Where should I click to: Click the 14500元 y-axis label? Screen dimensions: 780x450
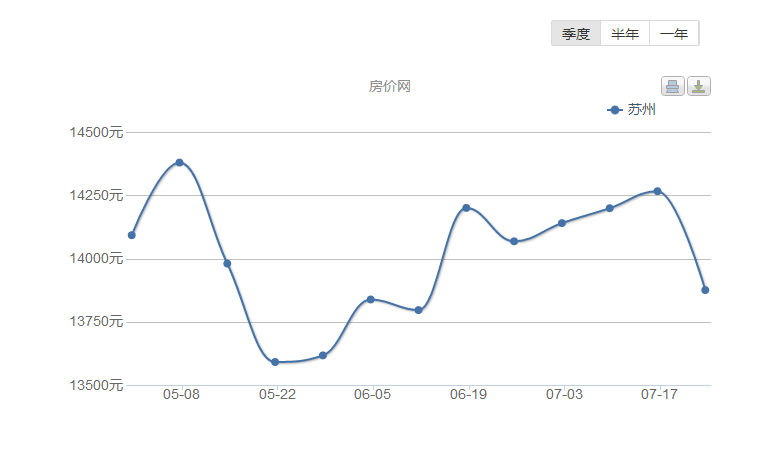pos(96,132)
